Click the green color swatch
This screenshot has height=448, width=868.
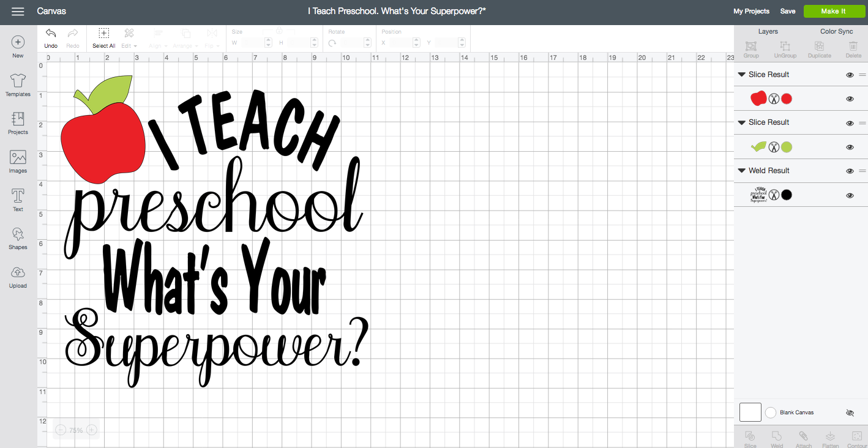coord(787,147)
